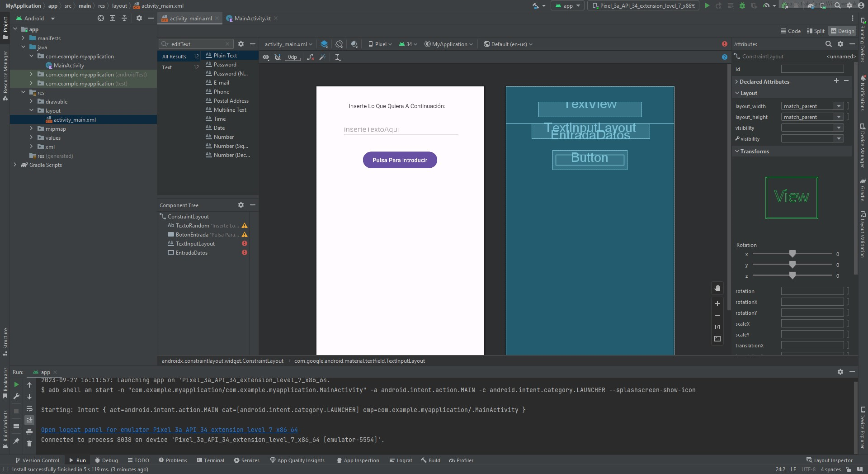
Task: Open the Select Design Surface layers icon
Action: pos(324,44)
